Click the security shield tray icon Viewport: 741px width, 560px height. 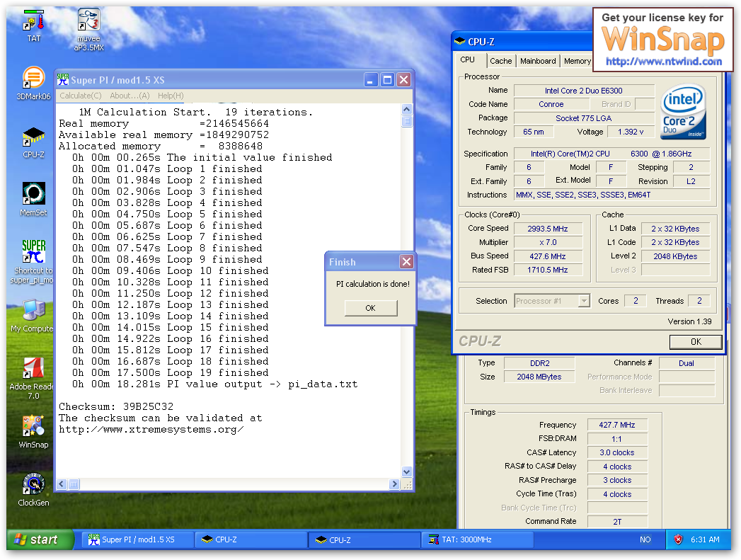click(x=678, y=539)
